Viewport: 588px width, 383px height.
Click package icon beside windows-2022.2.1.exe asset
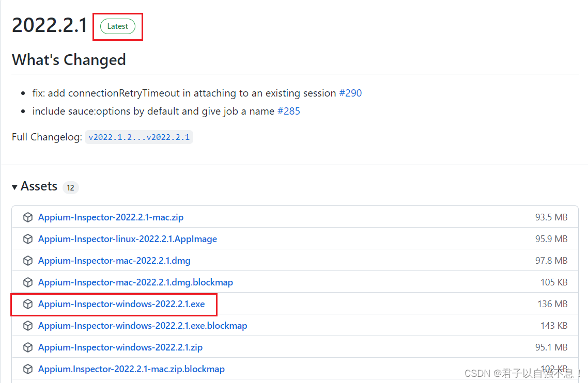click(28, 304)
